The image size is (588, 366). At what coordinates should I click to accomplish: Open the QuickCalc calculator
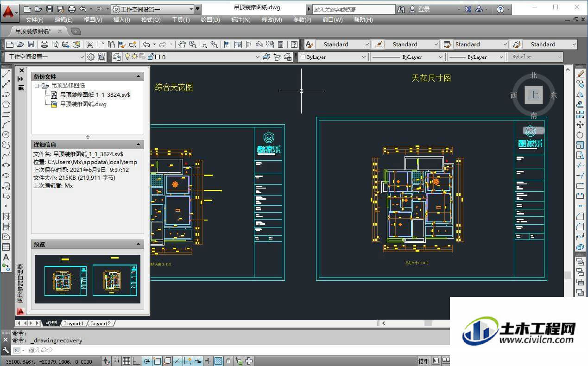tap(280, 44)
